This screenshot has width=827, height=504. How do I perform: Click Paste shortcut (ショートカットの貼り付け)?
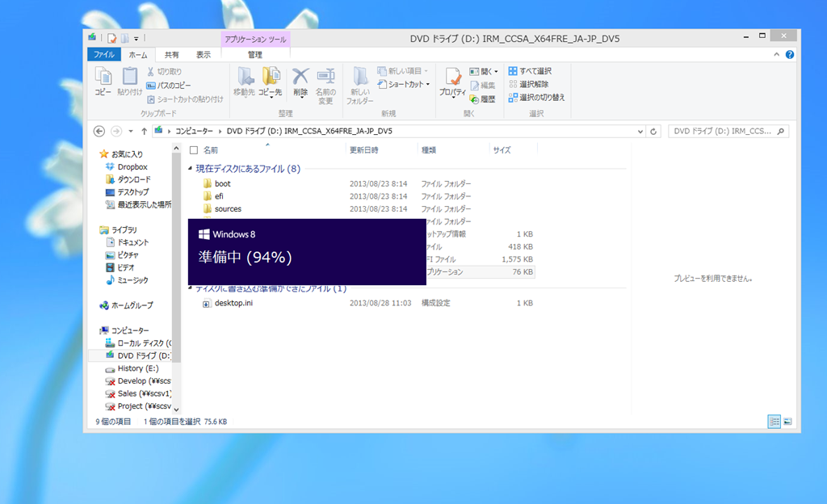point(185,99)
